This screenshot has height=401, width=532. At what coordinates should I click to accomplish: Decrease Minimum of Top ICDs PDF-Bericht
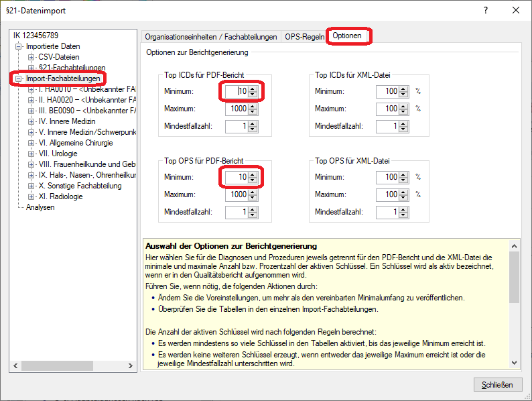(x=253, y=94)
